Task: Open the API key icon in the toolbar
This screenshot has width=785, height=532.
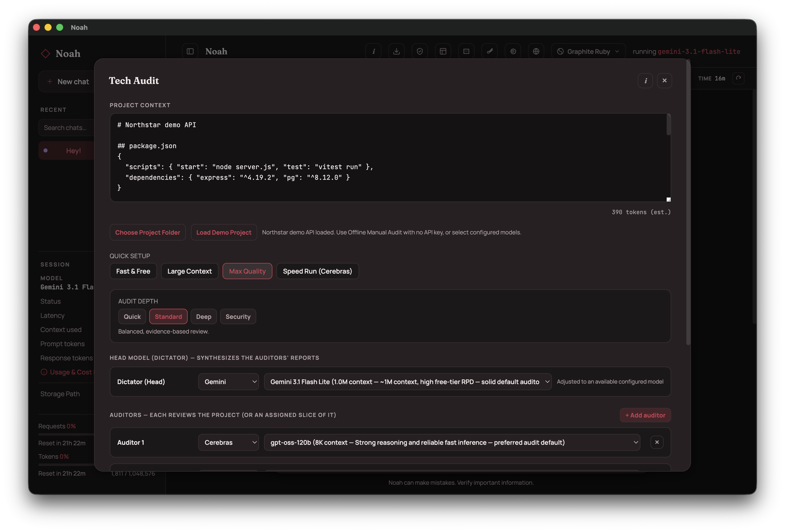Action: [490, 51]
